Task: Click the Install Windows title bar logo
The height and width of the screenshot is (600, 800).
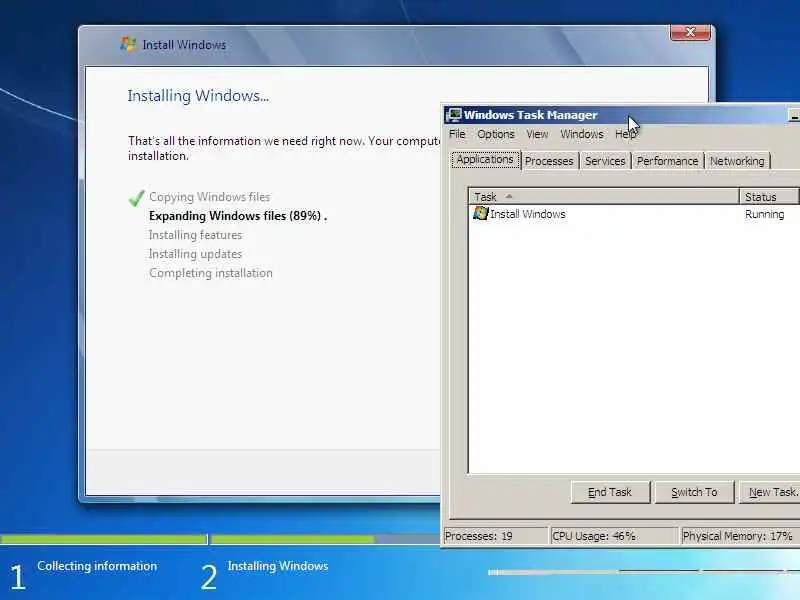Action: [x=128, y=44]
